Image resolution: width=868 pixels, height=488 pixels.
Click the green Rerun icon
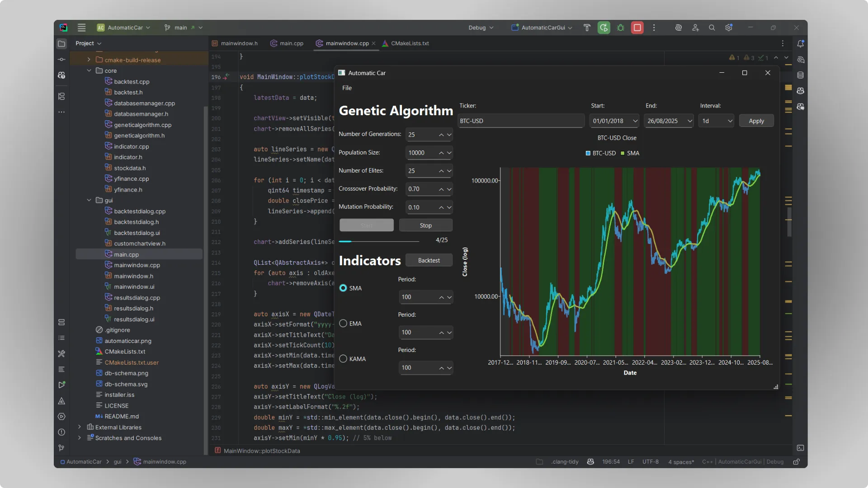click(604, 28)
